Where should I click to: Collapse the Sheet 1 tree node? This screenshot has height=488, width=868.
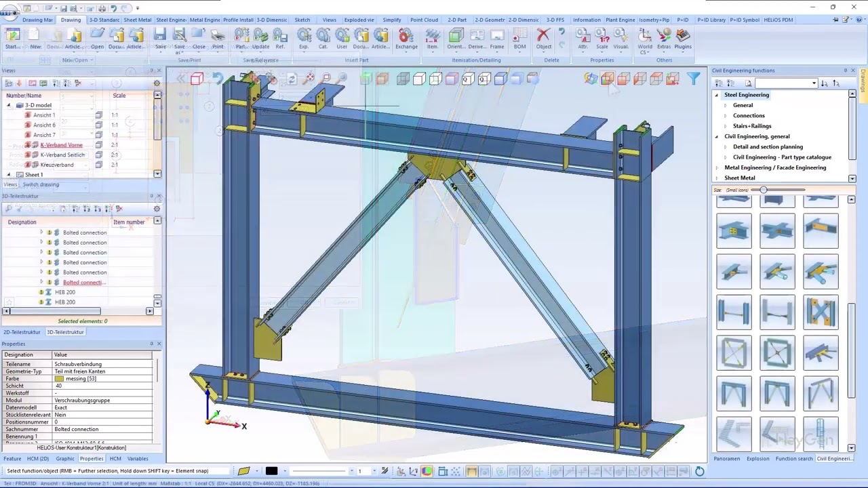(x=9, y=175)
